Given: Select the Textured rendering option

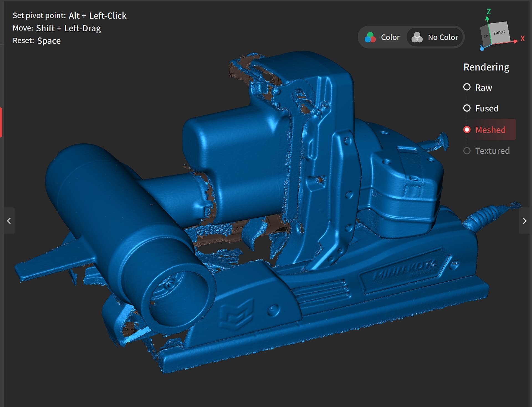Looking at the screenshot, I should click(486, 151).
